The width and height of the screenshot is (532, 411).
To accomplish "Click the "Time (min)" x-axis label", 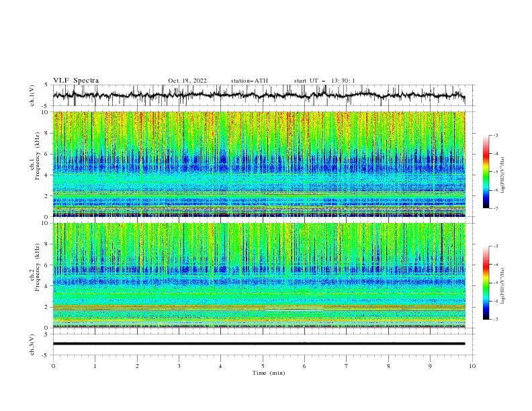I will tap(269, 373).
